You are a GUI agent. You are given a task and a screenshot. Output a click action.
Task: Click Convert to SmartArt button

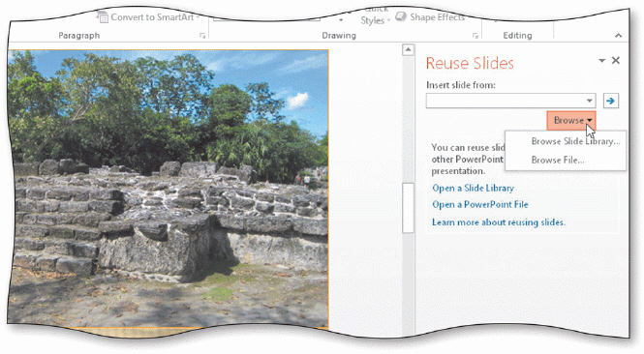tap(149, 17)
